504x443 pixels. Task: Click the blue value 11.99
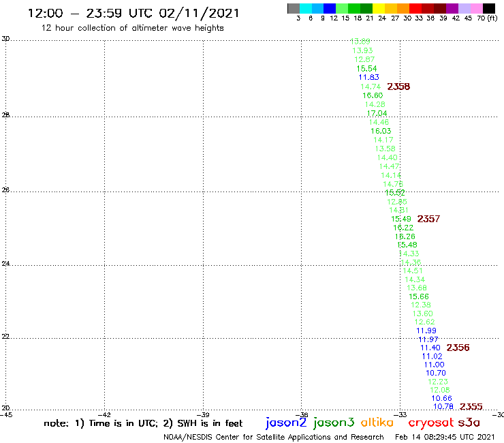(426, 331)
